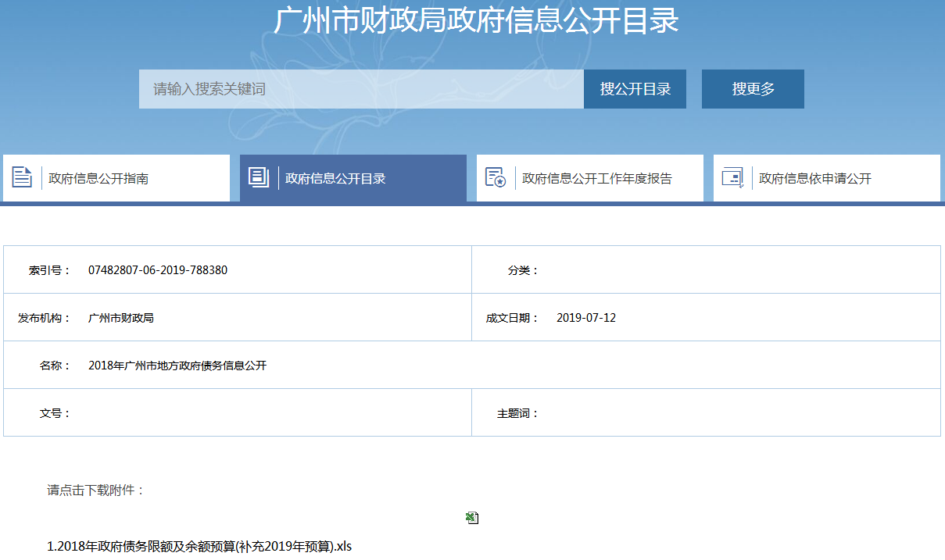Click the document icon beside 政府信息公开指南

tap(22, 177)
